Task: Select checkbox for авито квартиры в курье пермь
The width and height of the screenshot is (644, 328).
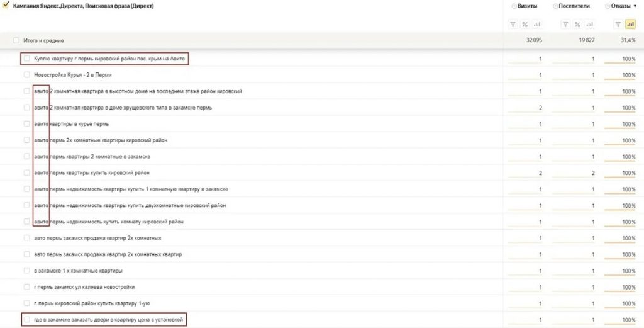Action: [x=27, y=124]
